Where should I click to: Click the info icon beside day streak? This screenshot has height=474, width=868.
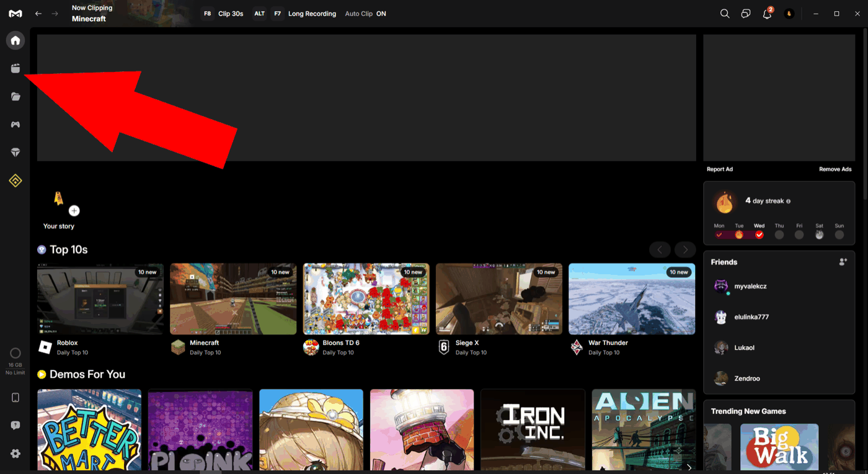[789, 202]
